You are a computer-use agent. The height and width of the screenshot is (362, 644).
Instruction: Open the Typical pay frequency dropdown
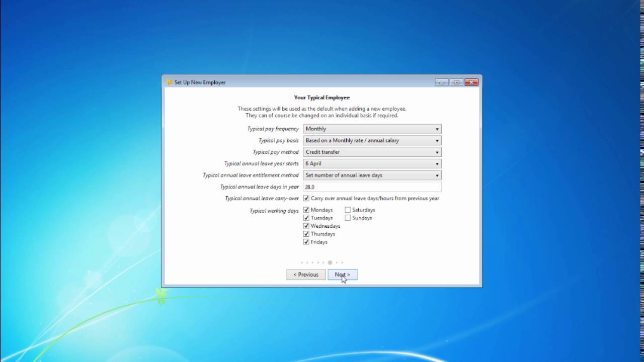click(x=372, y=129)
